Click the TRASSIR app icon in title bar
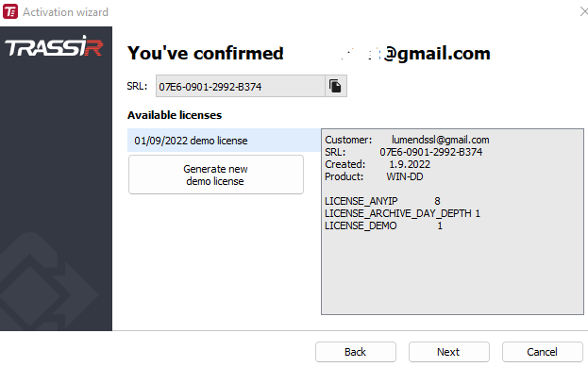 10,11
